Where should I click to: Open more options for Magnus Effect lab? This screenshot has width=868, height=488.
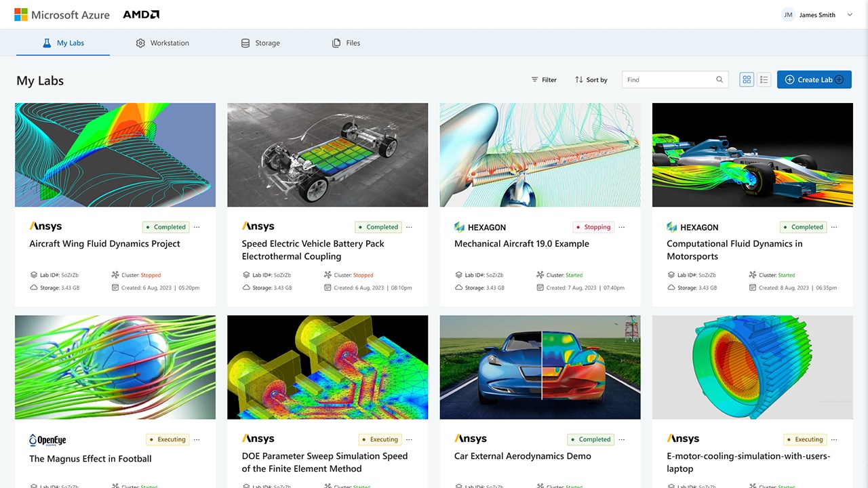point(197,439)
